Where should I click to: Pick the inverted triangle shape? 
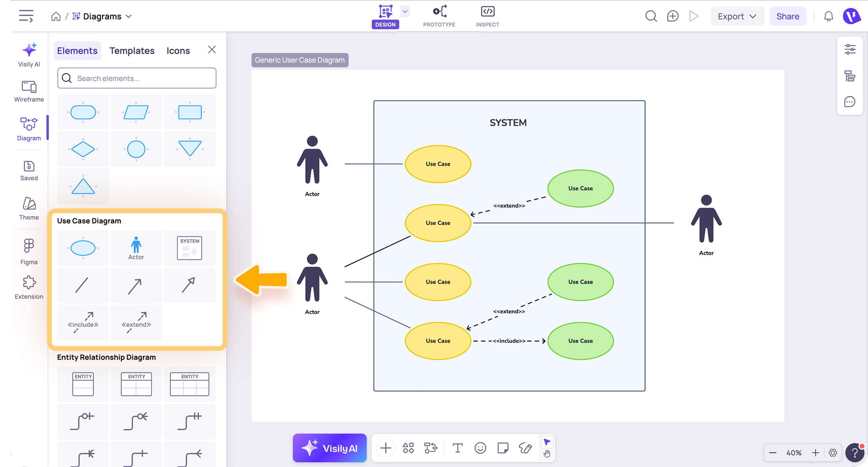[190, 149]
